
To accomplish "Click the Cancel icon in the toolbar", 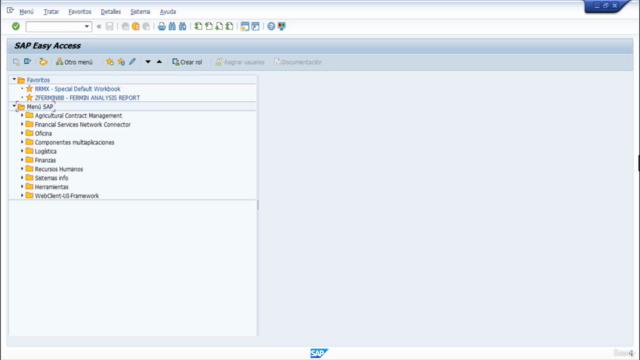I will pyautogui.click(x=146, y=27).
